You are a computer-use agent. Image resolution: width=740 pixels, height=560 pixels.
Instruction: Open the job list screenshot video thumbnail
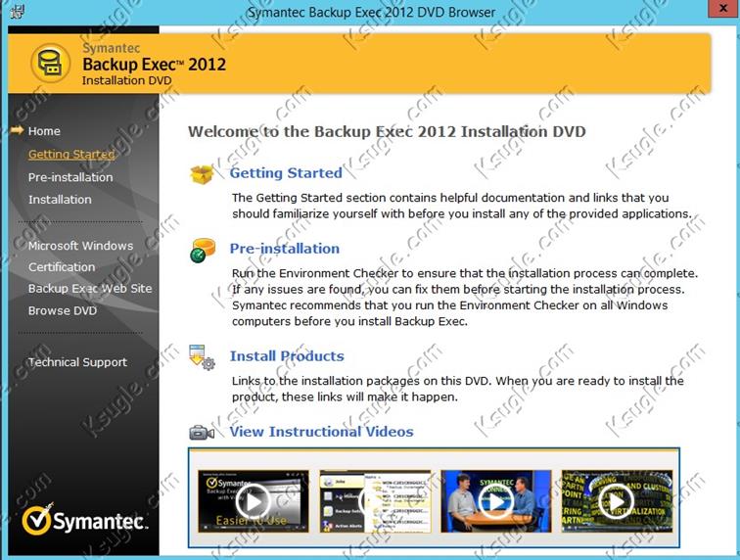tap(374, 501)
